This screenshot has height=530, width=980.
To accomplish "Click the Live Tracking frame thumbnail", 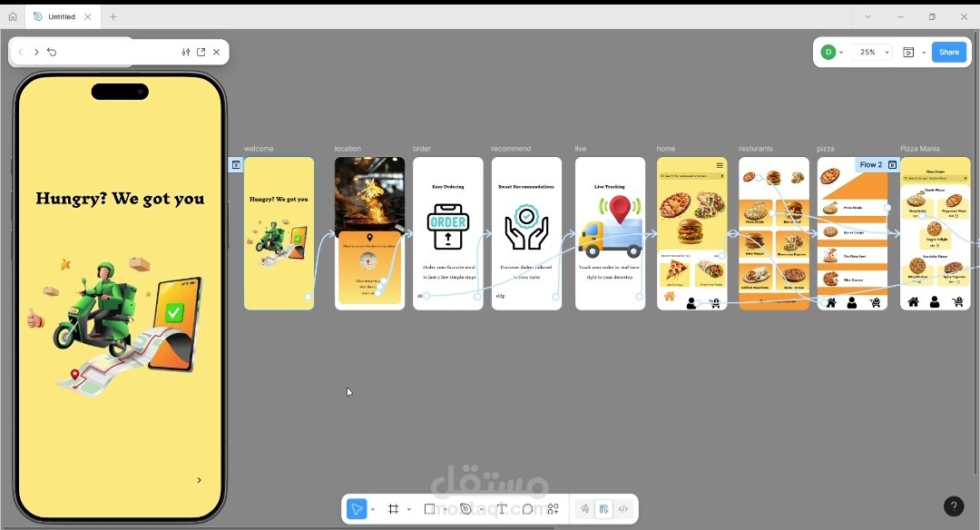I will pos(610,233).
